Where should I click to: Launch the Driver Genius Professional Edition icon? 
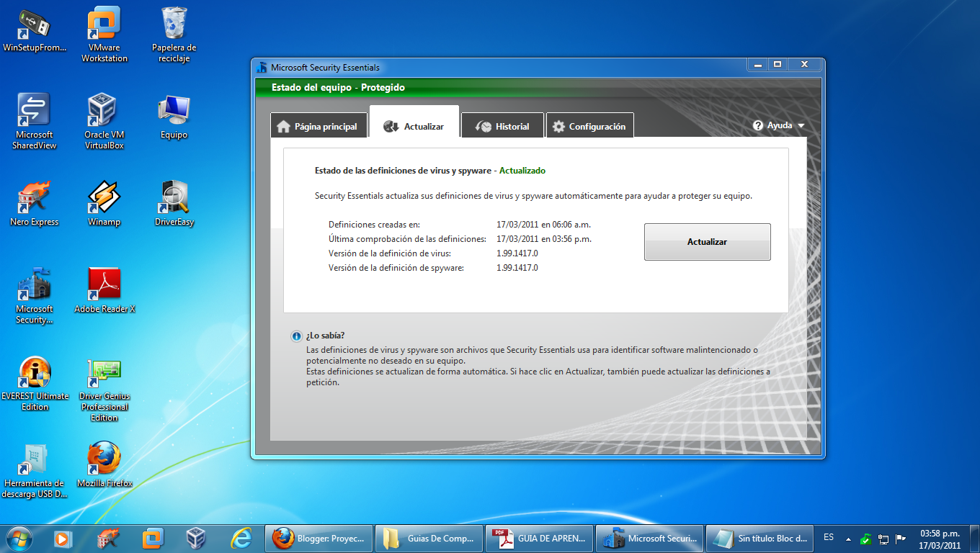click(x=104, y=390)
